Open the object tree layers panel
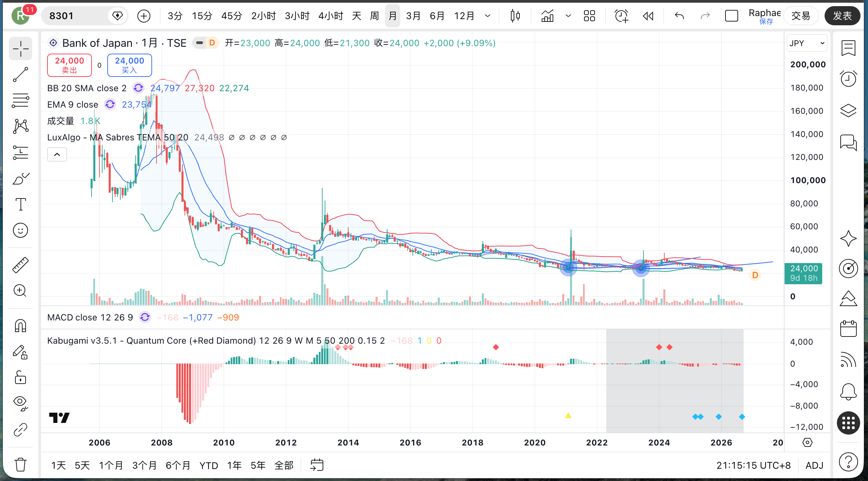 pyautogui.click(x=848, y=110)
